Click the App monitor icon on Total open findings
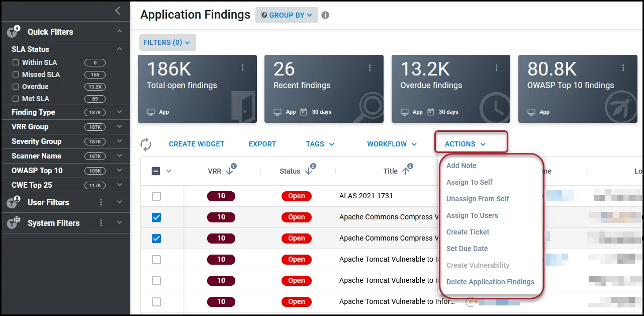Screen dimensions: 644x316 [x=150, y=112]
